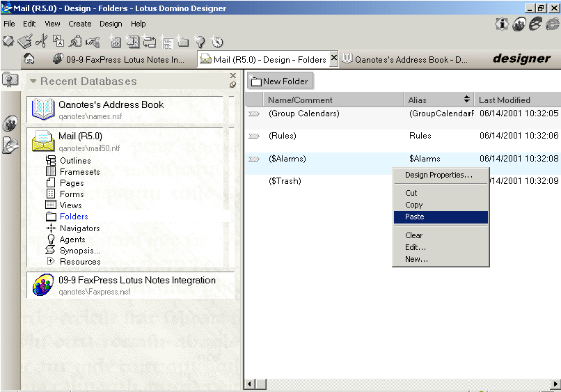Collapse the Recent Databases panel triangle
The height and width of the screenshot is (392, 561).
pyautogui.click(x=33, y=81)
